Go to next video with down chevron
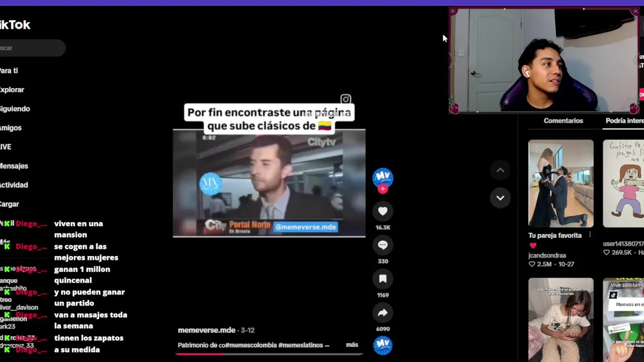 pyautogui.click(x=500, y=198)
